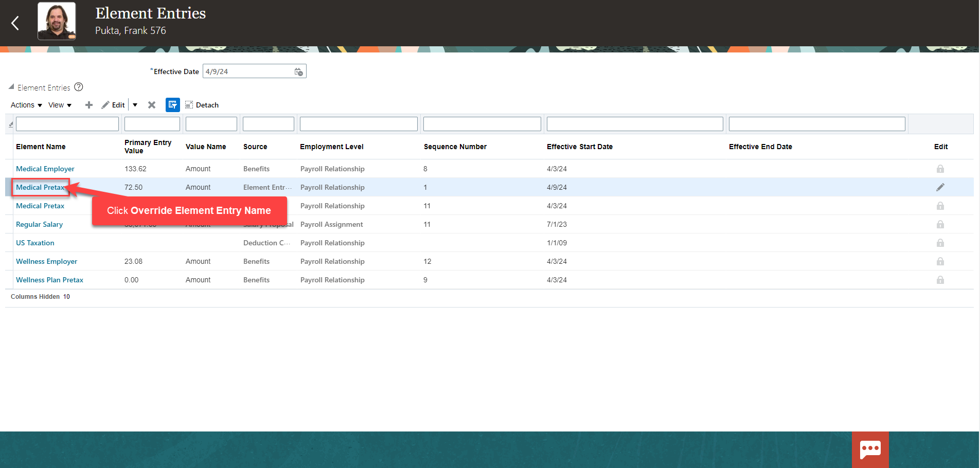
Task: Sort by Element Name column header
Action: 41,147
